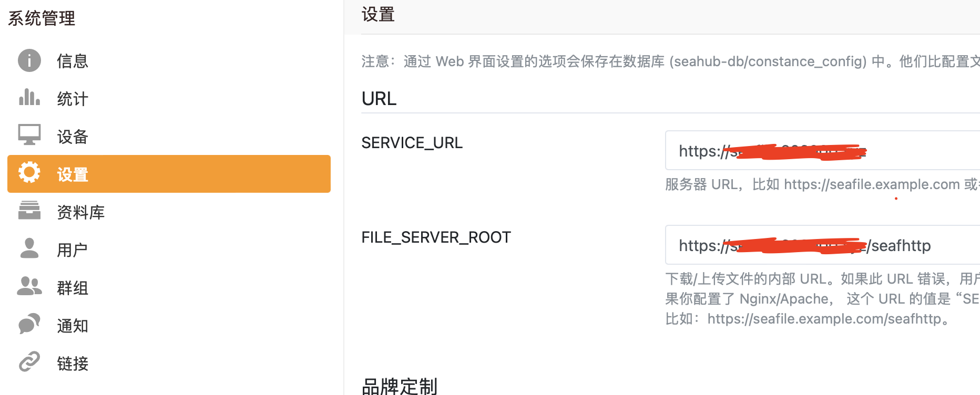The width and height of the screenshot is (980, 395).
Task: Click the gear icon in the highlighted 设置 row
Action: [29, 172]
